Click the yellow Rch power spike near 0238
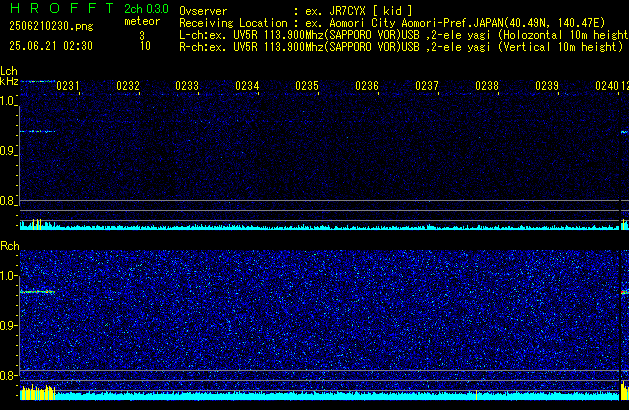This screenshot has width=629, height=410. tap(476, 395)
